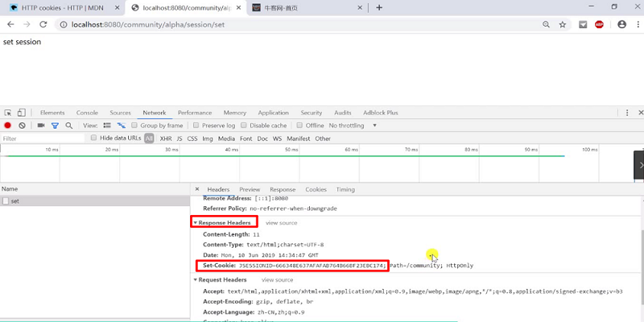Switch to large request rows view icon
644x322 pixels.
pyautogui.click(x=107, y=126)
